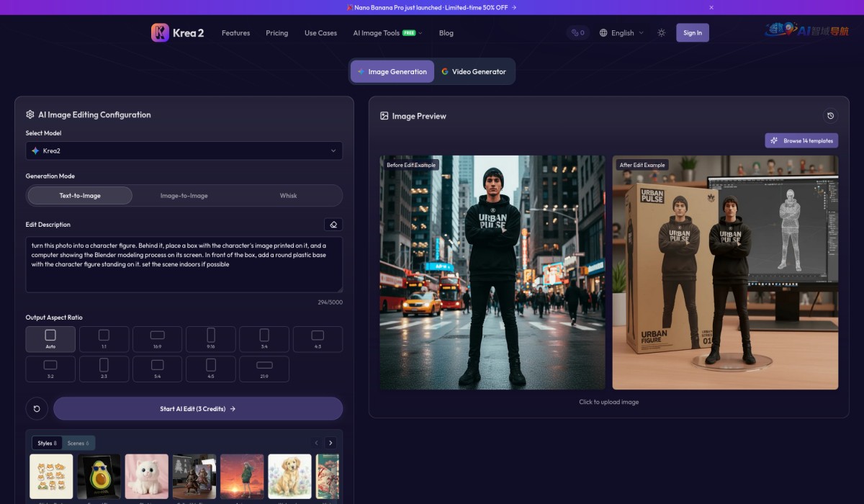Toggle the light/dark theme sun icon
The height and width of the screenshot is (504, 864).
point(662,32)
